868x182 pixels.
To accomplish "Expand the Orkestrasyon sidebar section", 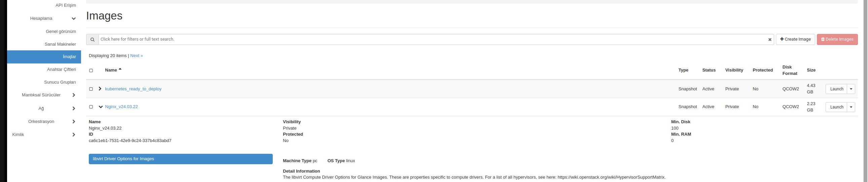I will click(x=73, y=122).
